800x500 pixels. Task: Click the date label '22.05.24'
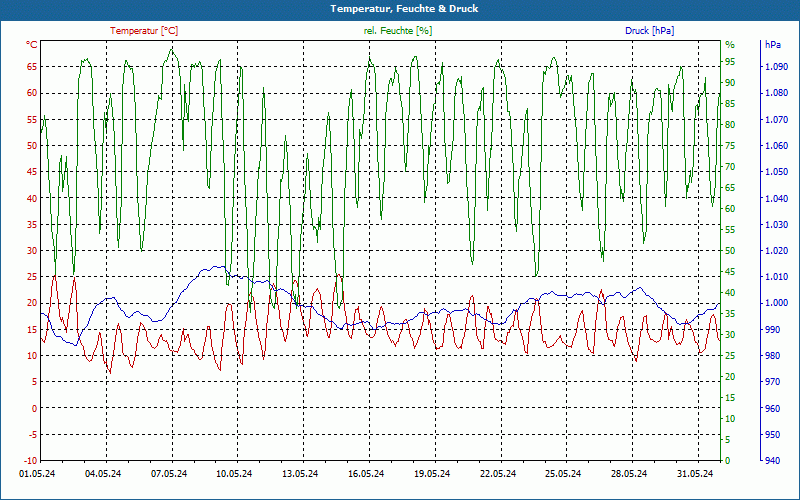point(497,474)
